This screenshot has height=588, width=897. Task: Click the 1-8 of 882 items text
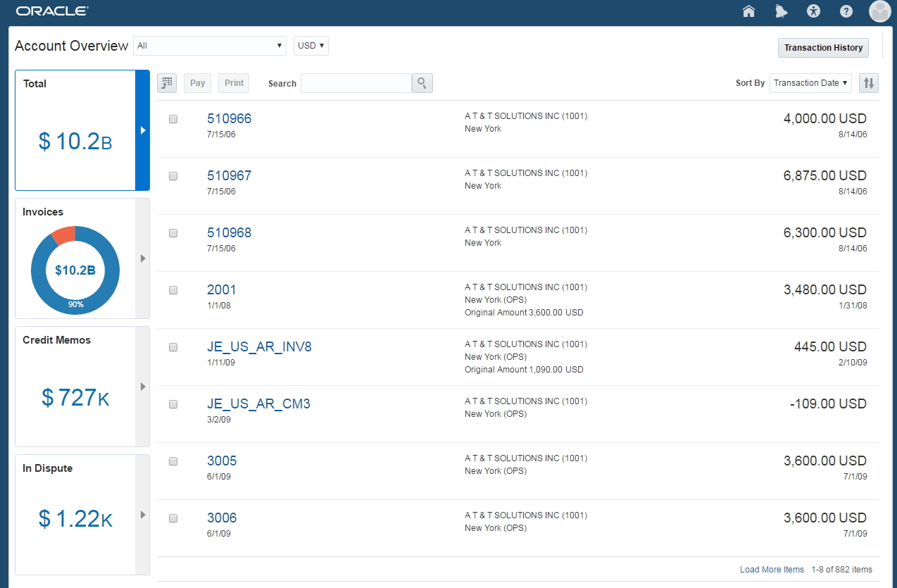coord(841,570)
